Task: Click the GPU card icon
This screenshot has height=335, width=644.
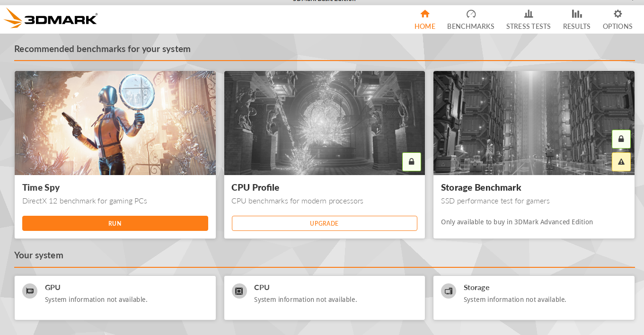Action: pos(30,291)
